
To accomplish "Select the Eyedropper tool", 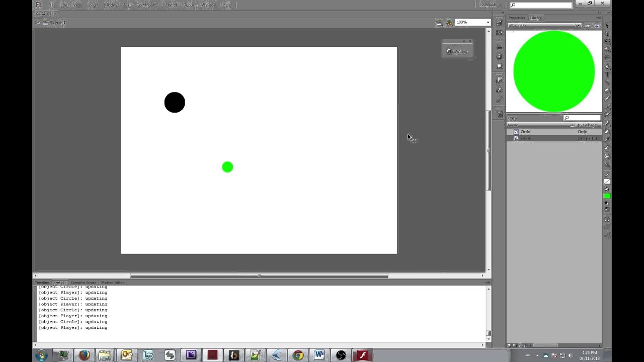I will click(x=607, y=140).
